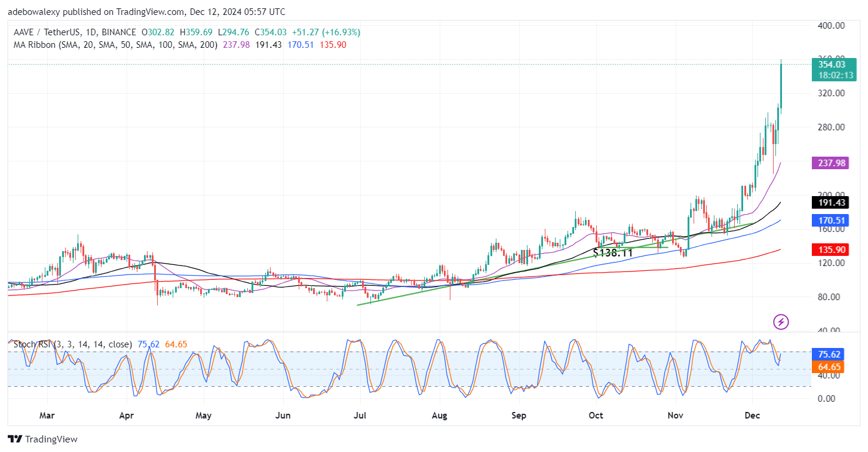Click the Jul label on time axis
The width and height of the screenshot is (868, 452).
point(360,416)
